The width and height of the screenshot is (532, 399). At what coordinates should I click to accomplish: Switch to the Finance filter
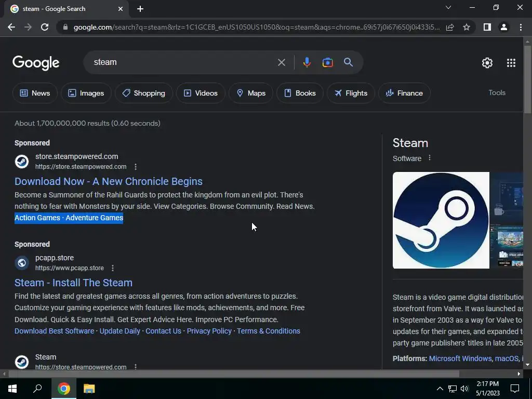[x=404, y=93]
